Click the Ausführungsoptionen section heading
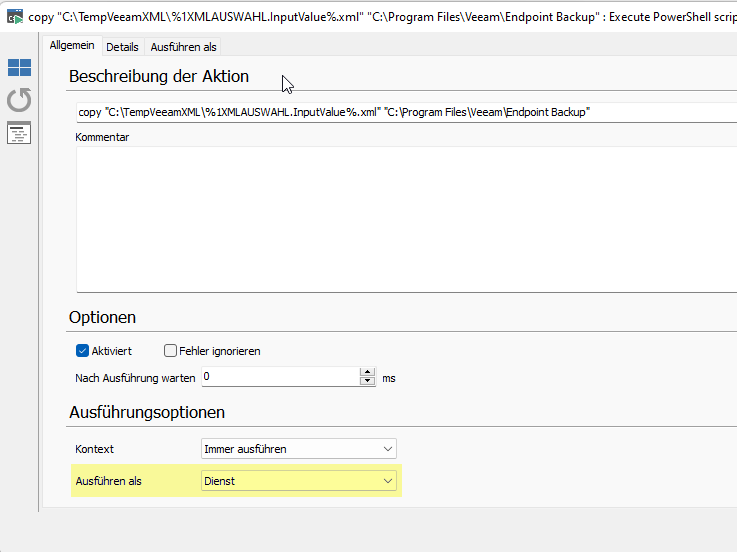Image resolution: width=737 pixels, height=552 pixels. [x=146, y=412]
